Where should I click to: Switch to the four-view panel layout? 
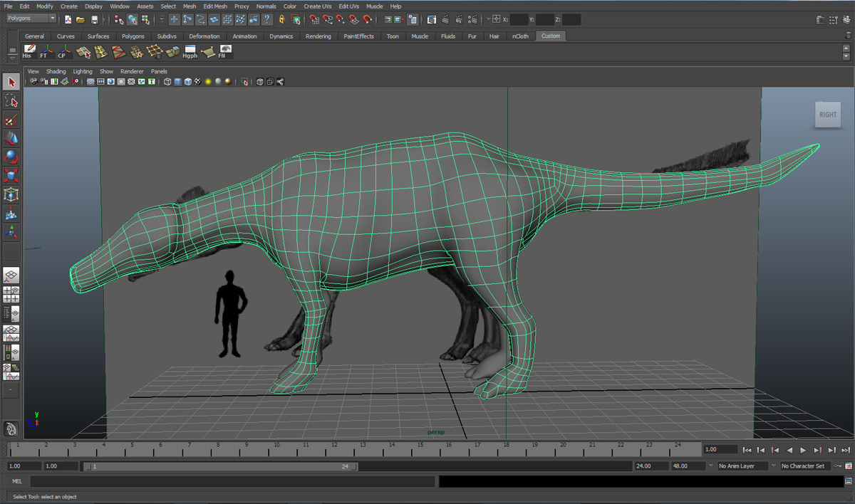(x=11, y=294)
